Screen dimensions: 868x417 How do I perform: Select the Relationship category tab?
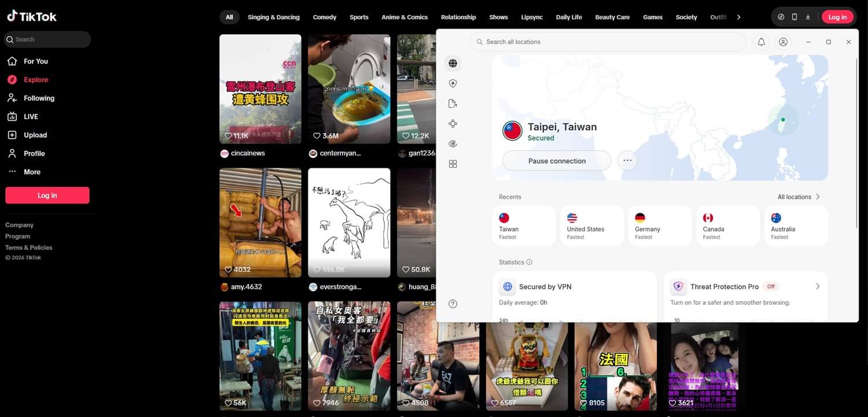coord(458,17)
